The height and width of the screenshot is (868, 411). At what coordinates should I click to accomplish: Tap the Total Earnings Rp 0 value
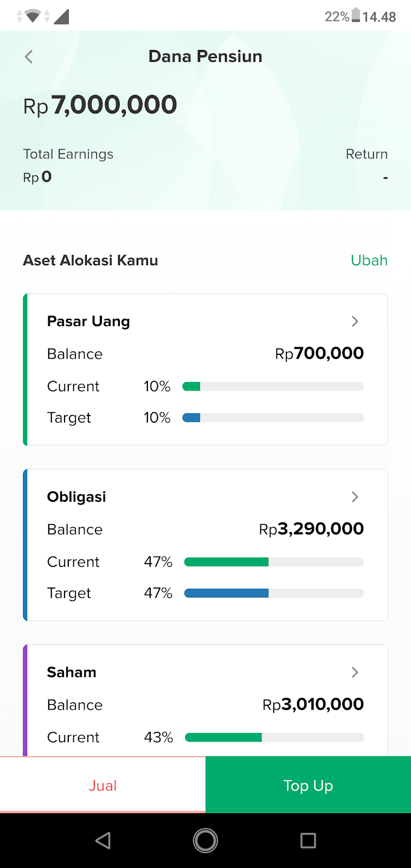[37, 177]
